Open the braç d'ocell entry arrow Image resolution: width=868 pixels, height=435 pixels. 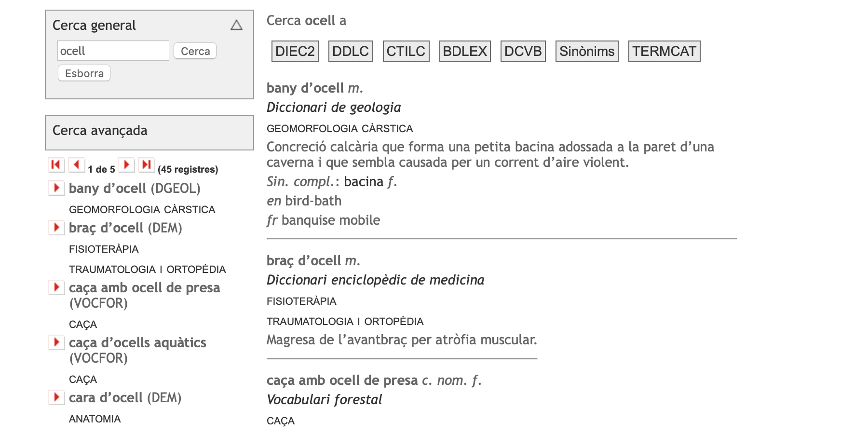[x=56, y=227]
